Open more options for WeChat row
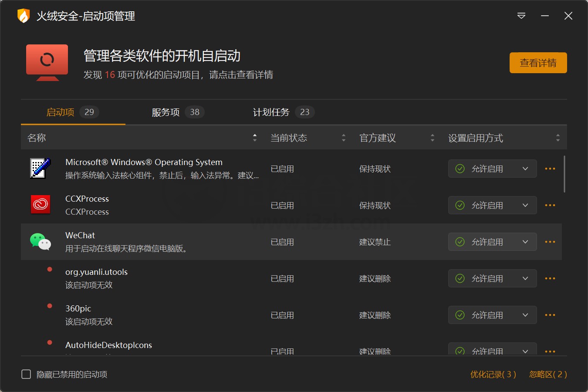 coord(550,242)
